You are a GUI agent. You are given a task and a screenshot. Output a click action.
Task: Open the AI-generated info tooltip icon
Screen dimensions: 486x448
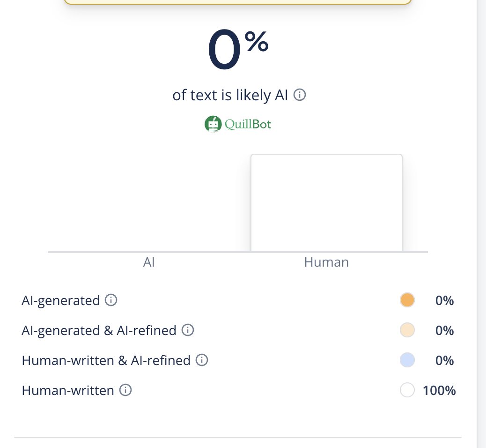click(x=111, y=300)
